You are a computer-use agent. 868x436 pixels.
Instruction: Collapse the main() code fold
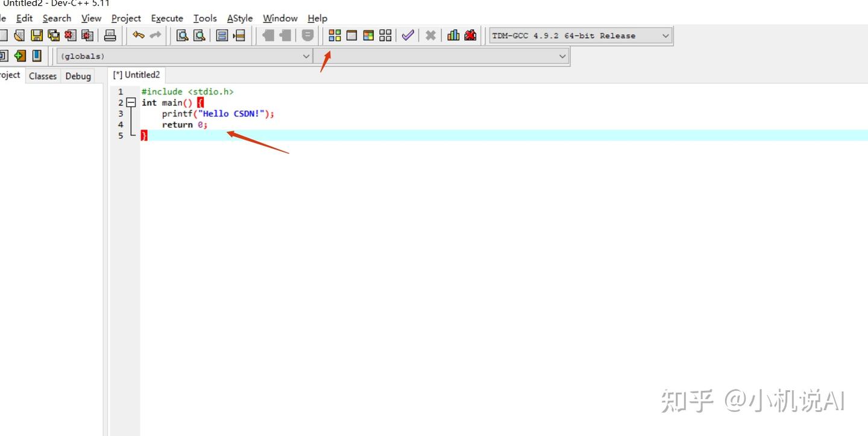click(131, 103)
